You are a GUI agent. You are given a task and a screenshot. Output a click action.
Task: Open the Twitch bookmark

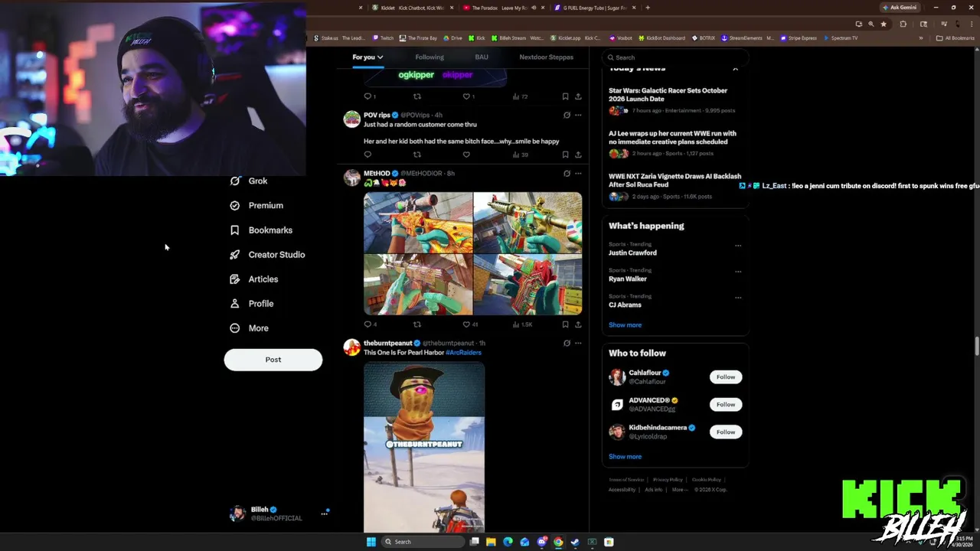[384, 38]
